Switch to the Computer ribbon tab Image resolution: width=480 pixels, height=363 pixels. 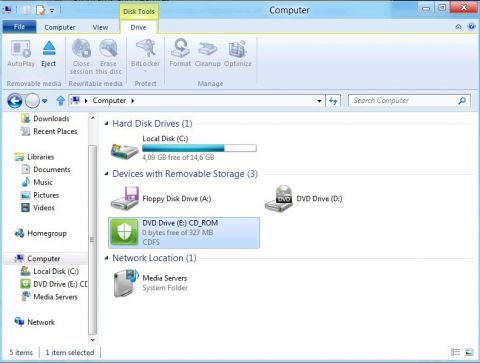coord(60,27)
